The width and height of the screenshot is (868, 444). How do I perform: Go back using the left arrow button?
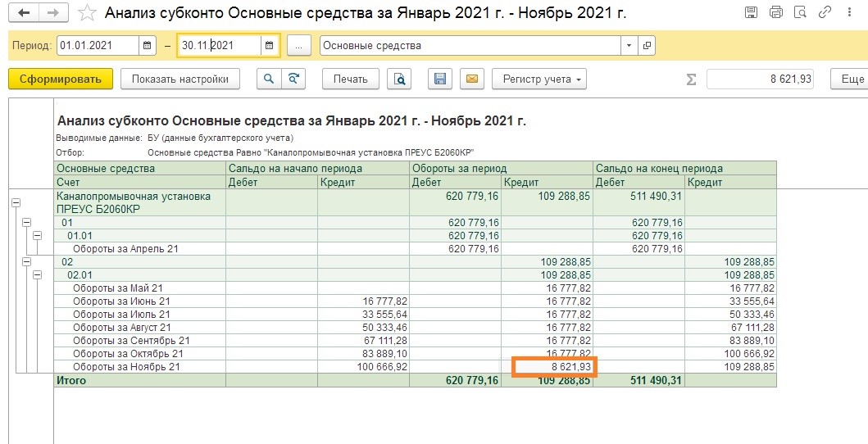pos(23,13)
